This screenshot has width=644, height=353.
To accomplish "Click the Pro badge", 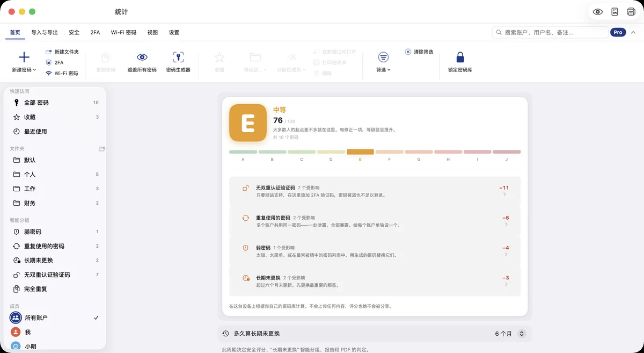I will 618,32.
